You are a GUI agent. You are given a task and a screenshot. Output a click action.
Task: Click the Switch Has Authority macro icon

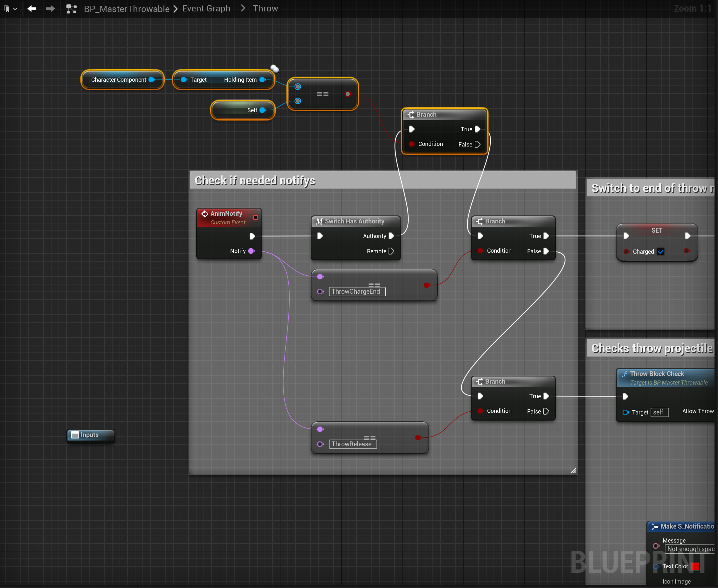pos(319,222)
